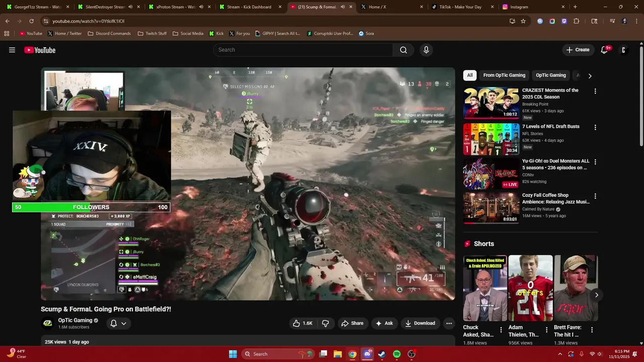Open the OpTic Gaming channel avatar
This screenshot has width=644, height=362.
[x=47, y=323]
